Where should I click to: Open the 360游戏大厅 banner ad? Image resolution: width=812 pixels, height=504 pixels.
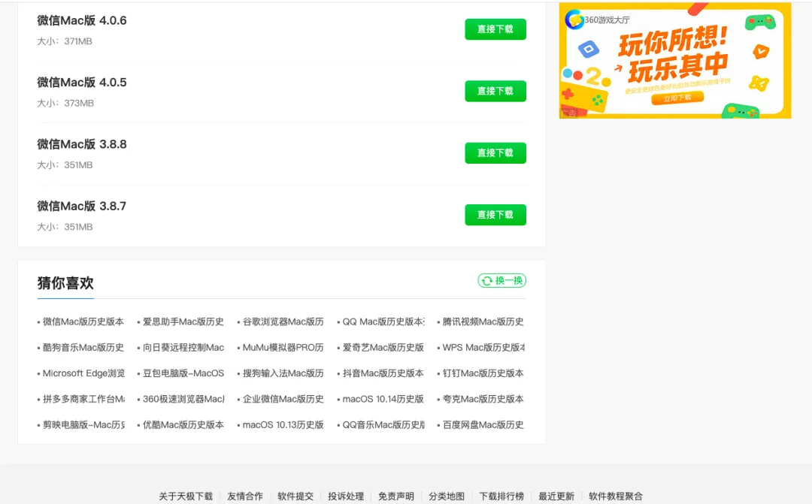pyautogui.click(x=674, y=61)
